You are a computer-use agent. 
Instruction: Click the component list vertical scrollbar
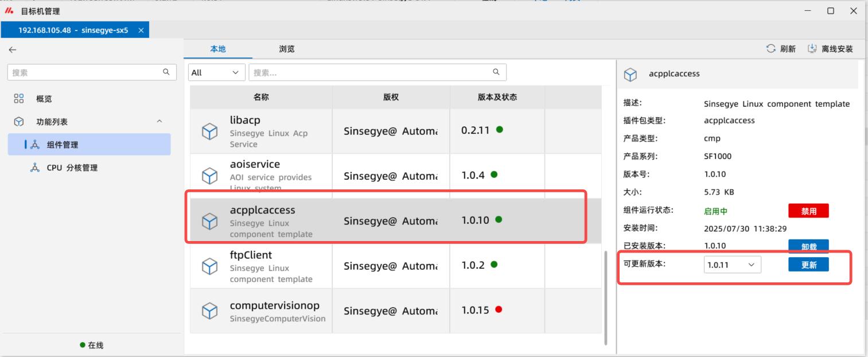[x=606, y=296]
